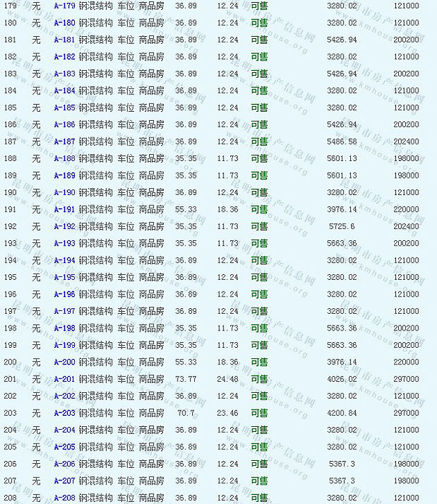Click 可售 status in row 182
Image resolution: width=437 pixels, height=504 pixels.
click(x=259, y=57)
